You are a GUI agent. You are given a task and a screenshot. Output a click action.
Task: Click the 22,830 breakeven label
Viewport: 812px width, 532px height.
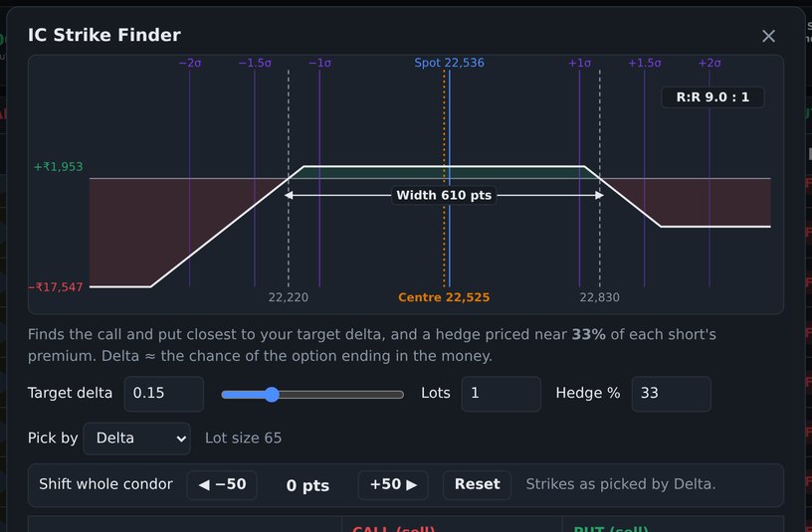pos(599,297)
